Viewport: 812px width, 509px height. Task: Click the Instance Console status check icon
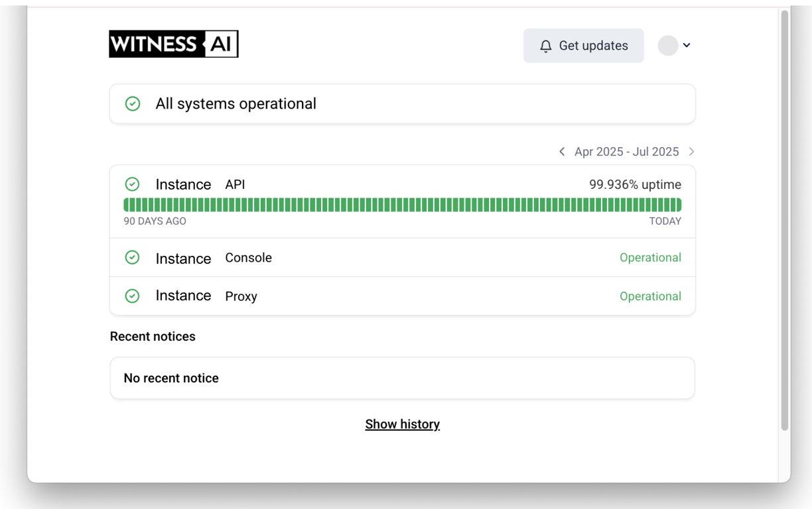(x=132, y=257)
